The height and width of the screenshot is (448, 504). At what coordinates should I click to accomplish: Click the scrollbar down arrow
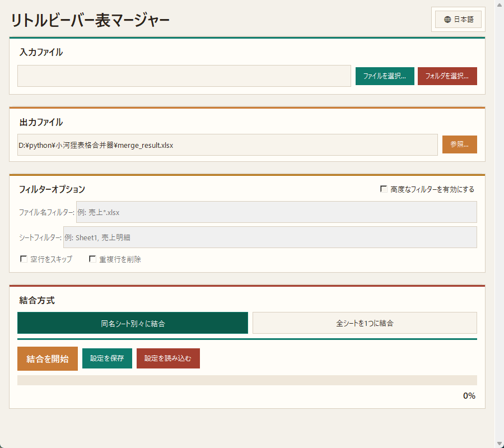(x=499, y=444)
